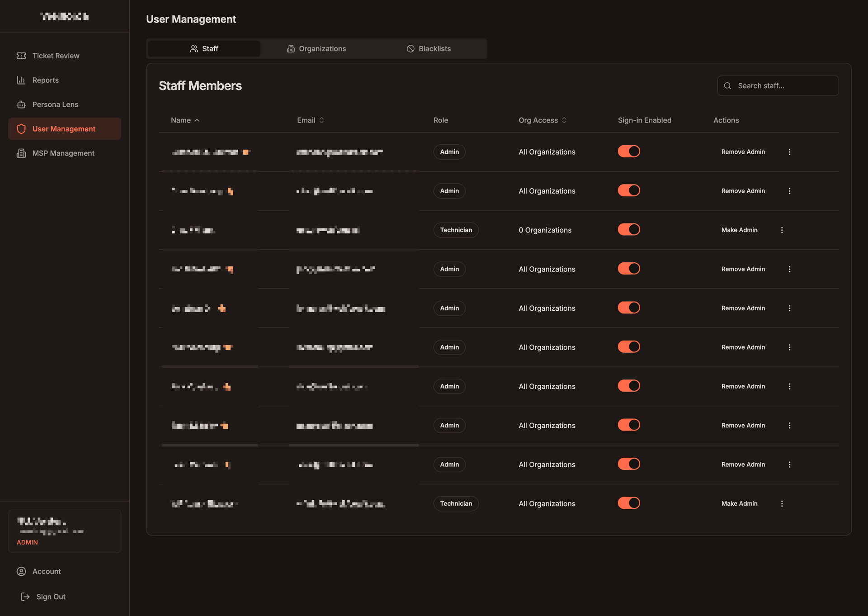This screenshot has width=868, height=616.
Task: Disable Sign-in for the first staff member
Action: (x=629, y=151)
